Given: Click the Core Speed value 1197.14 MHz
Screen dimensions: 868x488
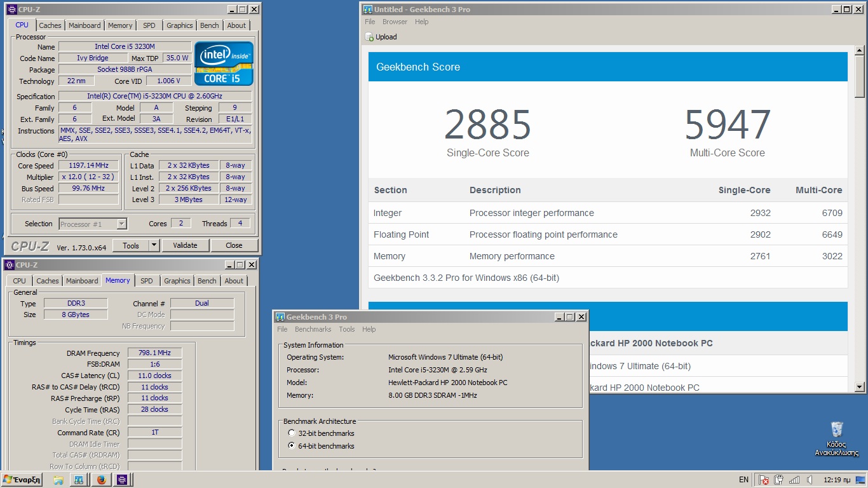Looking at the screenshot, I should [88, 165].
